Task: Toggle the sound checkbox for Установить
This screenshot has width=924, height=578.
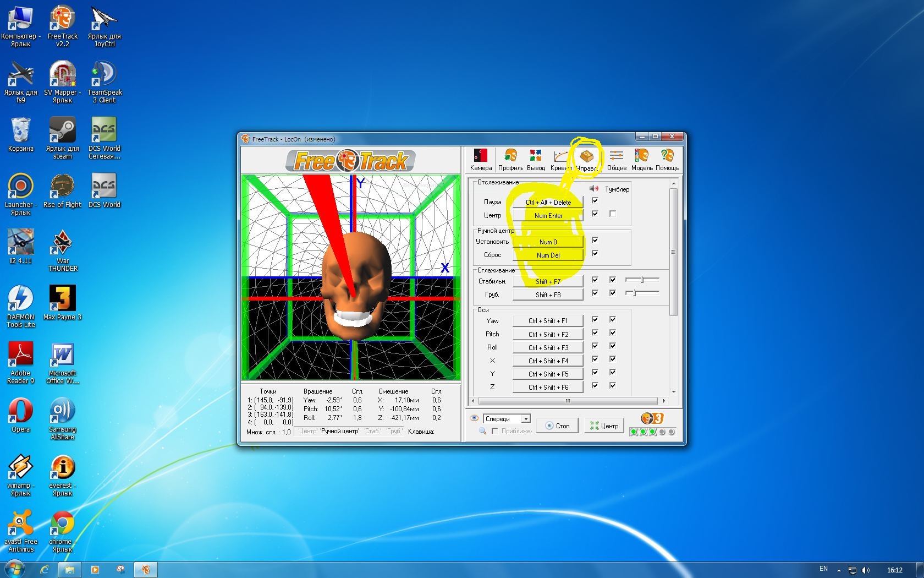Action: coord(595,240)
